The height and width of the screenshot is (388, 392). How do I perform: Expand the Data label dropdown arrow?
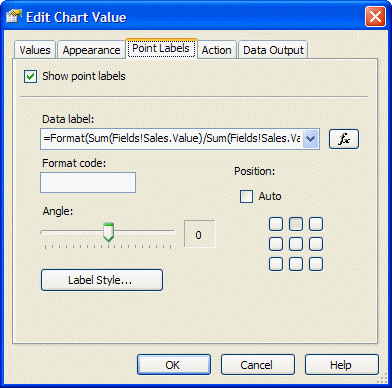310,139
